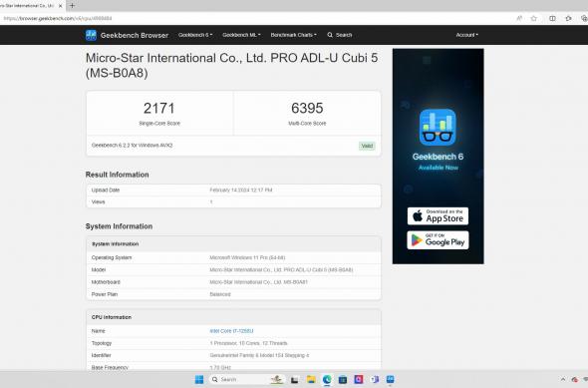This screenshot has height=388, width=588.
Task: Add this page to favorites with the star icon
Action: tap(534, 18)
